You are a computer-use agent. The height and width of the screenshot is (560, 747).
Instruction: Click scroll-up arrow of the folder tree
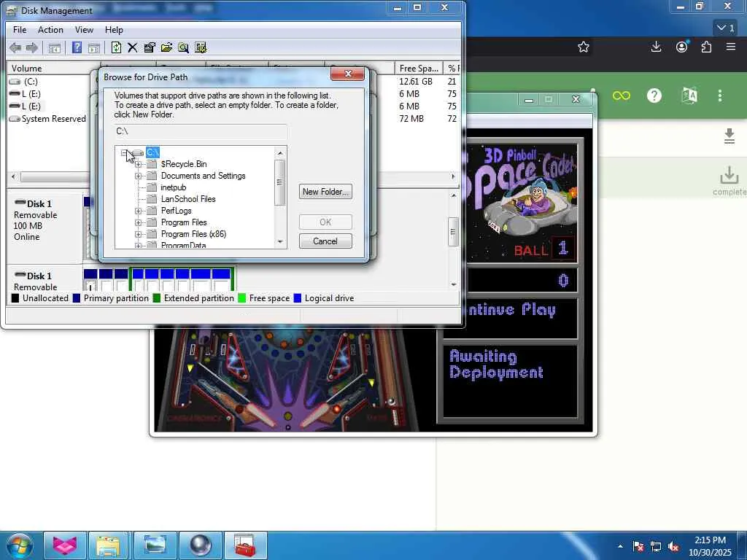pos(280,153)
